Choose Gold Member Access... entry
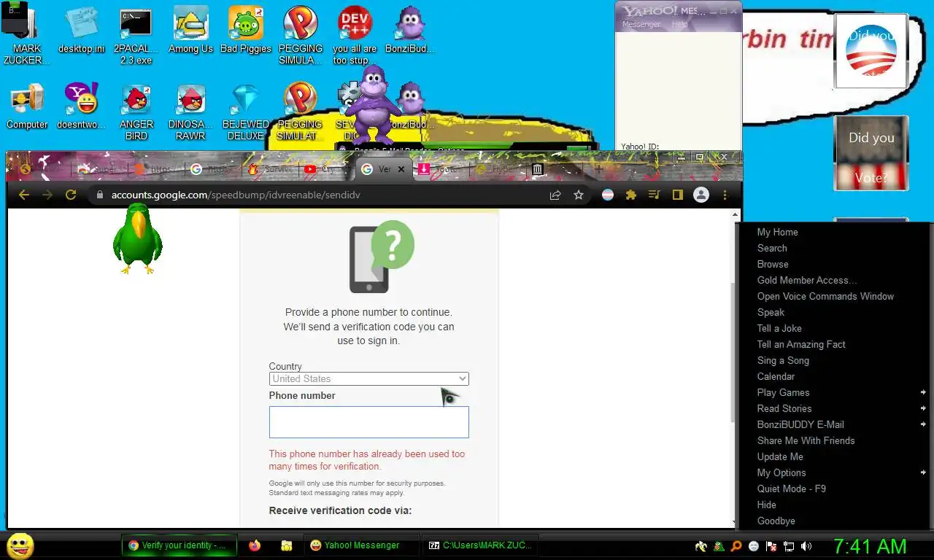Viewport: 934px width, 560px height. (806, 280)
